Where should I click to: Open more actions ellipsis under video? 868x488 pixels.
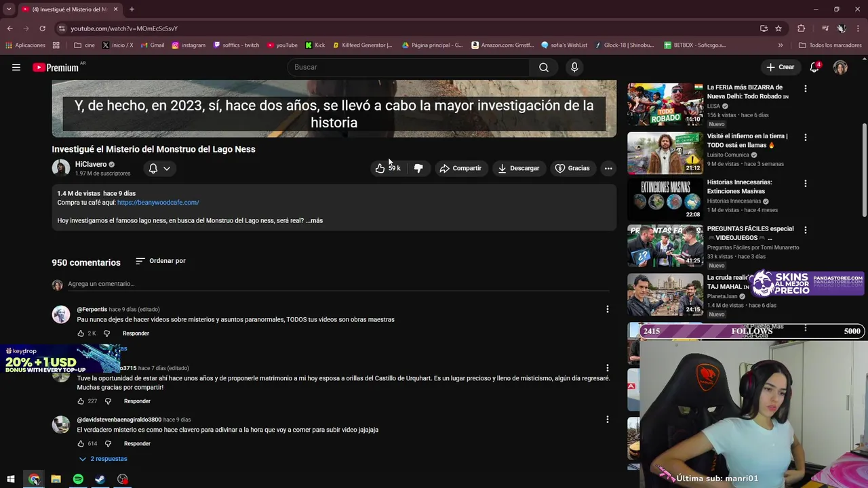point(608,168)
